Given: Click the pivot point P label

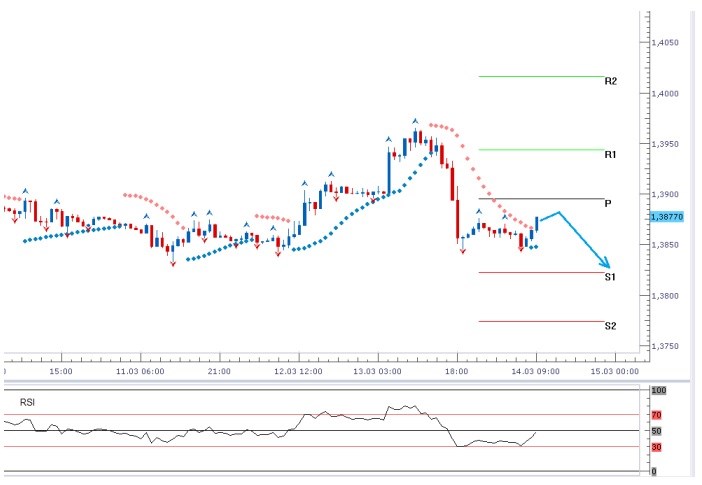Looking at the screenshot, I should [x=608, y=204].
